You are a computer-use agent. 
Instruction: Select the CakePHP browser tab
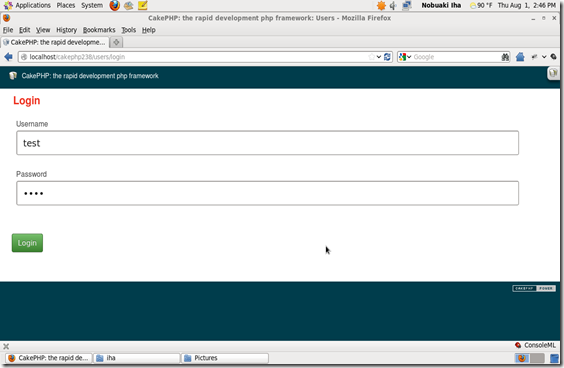point(55,42)
